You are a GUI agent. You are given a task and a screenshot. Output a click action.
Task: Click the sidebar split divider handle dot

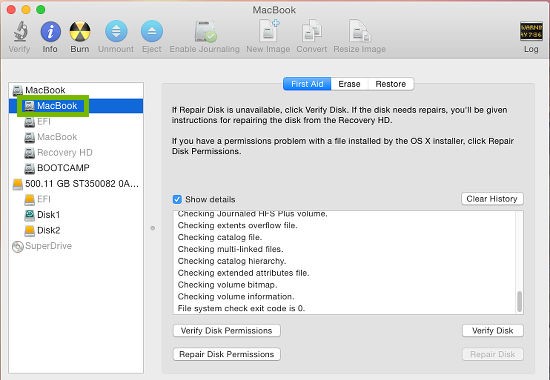(x=153, y=228)
